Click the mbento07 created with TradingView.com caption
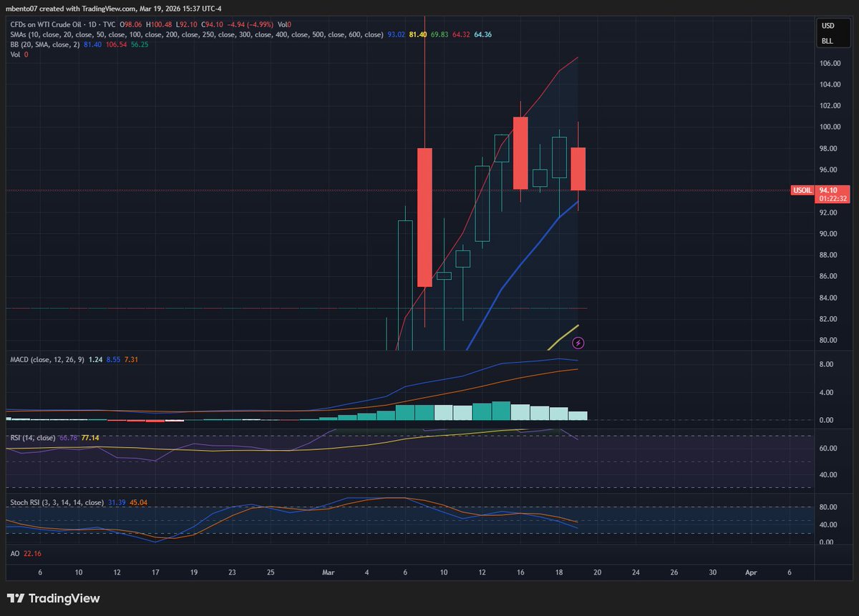 (113, 10)
